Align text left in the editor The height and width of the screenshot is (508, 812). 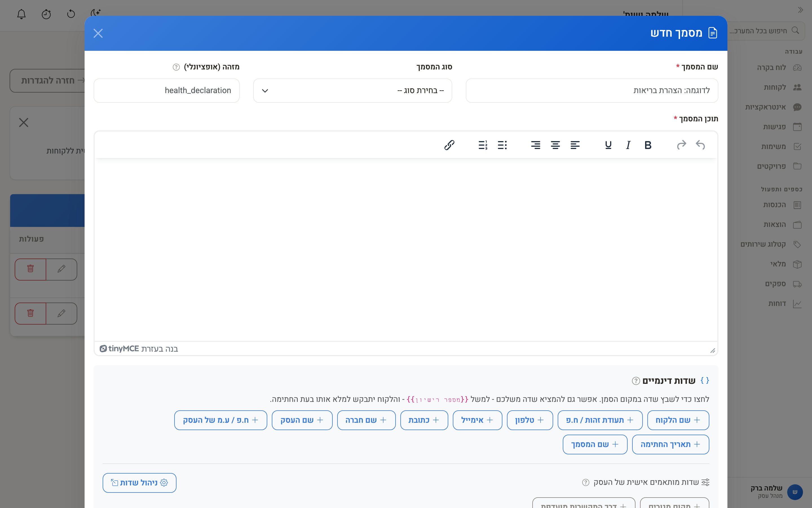(x=575, y=145)
